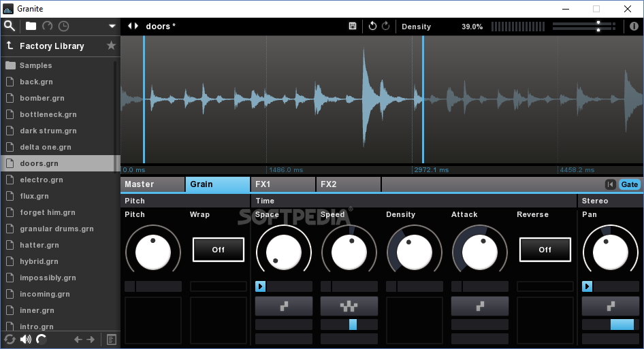
Task: Click the lower output level slider handle
Action: pyautogui.click(x=598, y=29)
